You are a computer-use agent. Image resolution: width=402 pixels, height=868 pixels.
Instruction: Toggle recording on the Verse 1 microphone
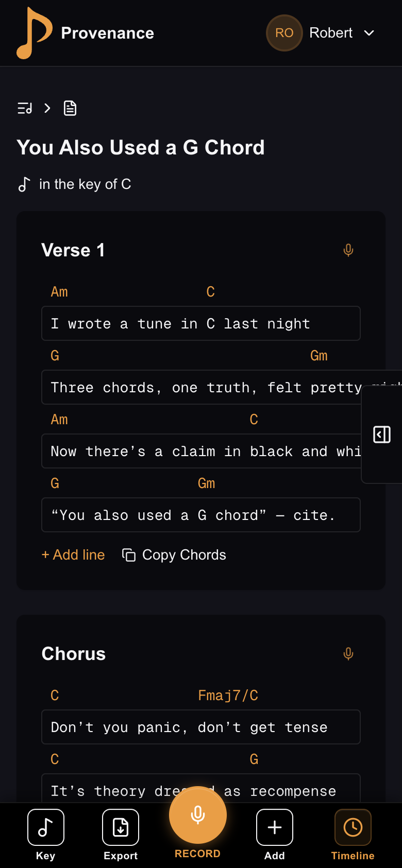point(348,250)
